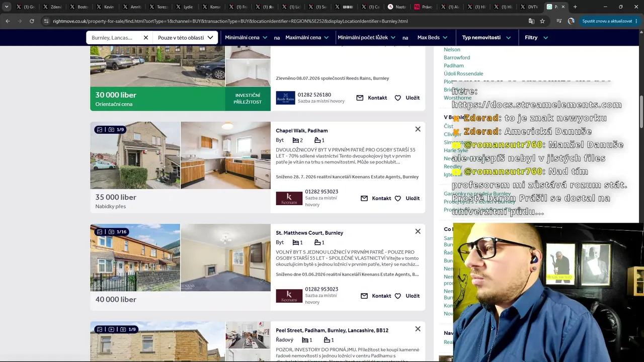644x362 pixels.
Task: View site information icon in address bar
Action: pos(46,21)
